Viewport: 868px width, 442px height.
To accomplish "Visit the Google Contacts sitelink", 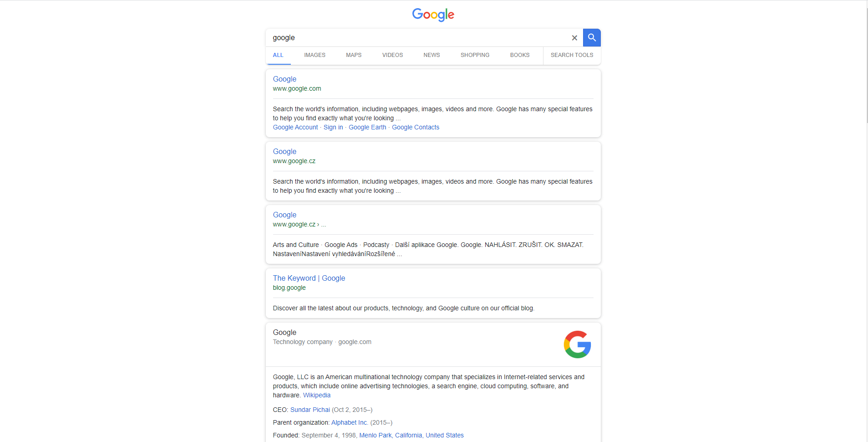I will pyautogui.click(x=416, y=128).
